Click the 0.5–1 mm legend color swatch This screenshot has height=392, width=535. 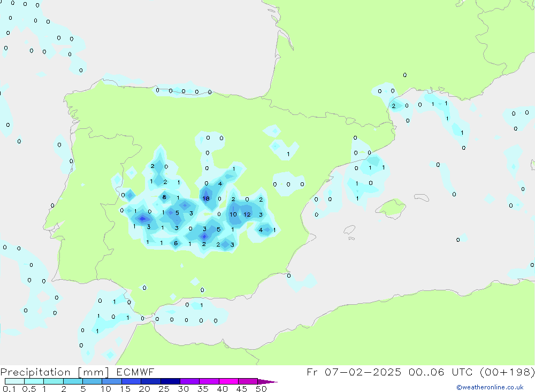(x=34, y=381)
